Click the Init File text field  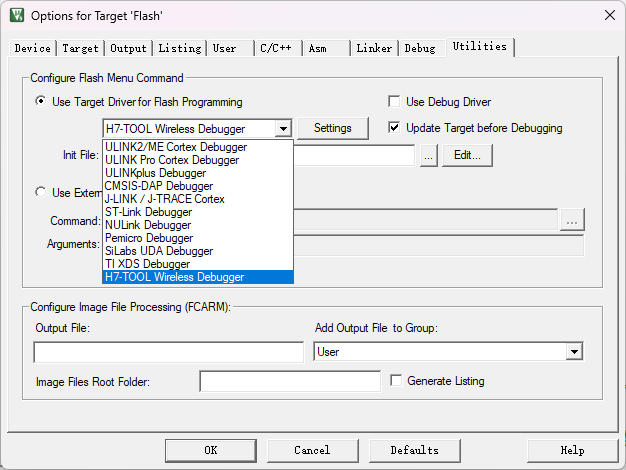click(354, 155)
